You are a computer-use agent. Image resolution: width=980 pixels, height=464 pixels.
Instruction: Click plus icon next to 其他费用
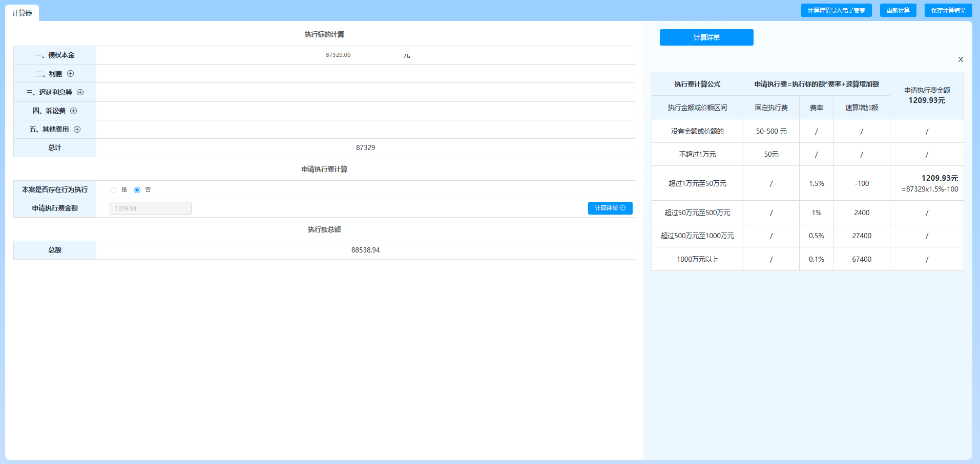click(x=77, y=129)
